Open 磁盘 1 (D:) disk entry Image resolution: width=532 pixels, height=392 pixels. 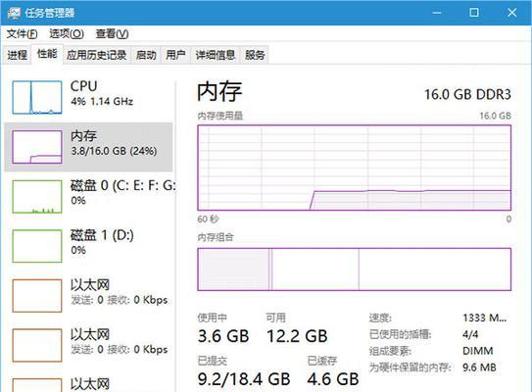(90, 246)
